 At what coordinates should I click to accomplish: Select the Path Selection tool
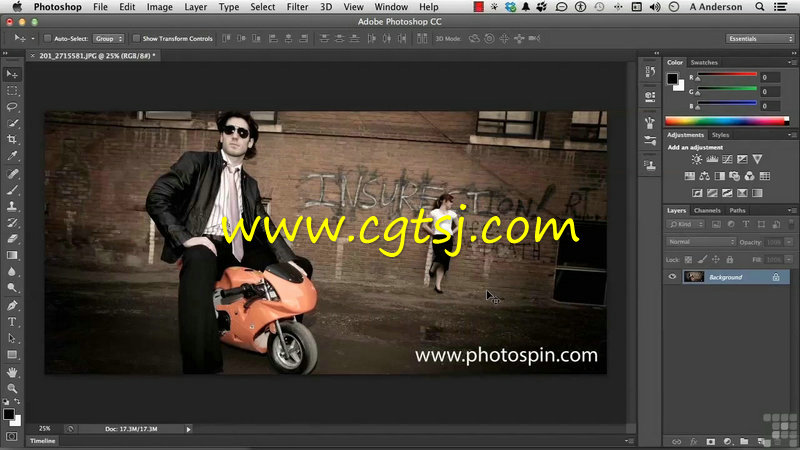(12, 338)
